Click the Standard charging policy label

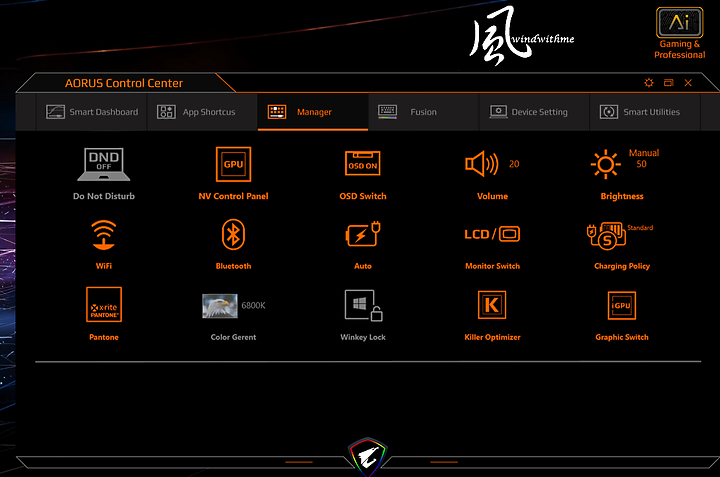point(640,228)
